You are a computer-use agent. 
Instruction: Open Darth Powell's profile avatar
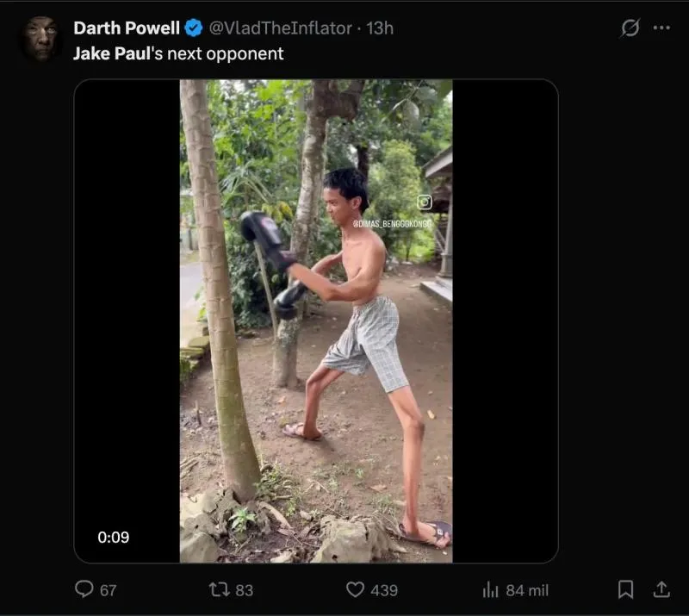(x=40, y=38)
